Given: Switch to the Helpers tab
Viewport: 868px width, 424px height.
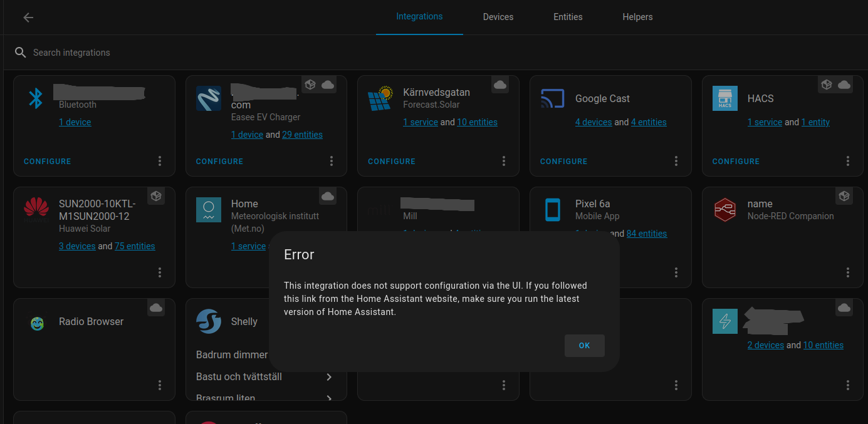Looking at the screenshot, I should click(637, 17).
